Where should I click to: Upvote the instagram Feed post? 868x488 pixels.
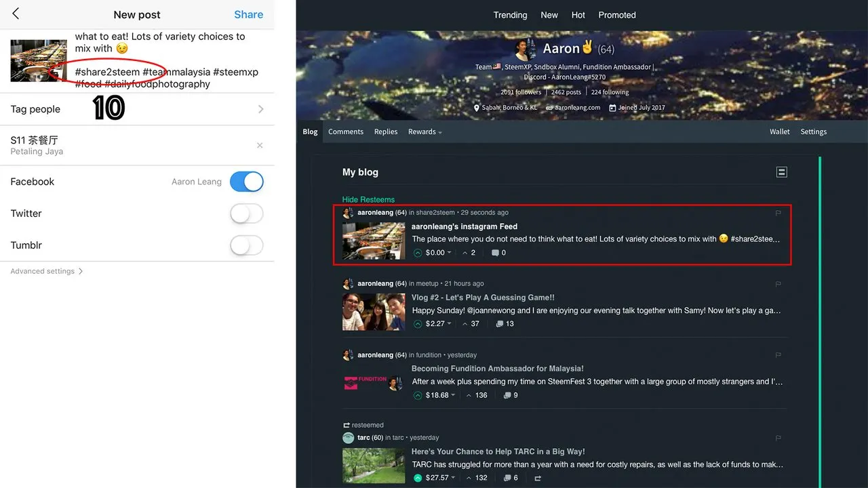point(418,253)
